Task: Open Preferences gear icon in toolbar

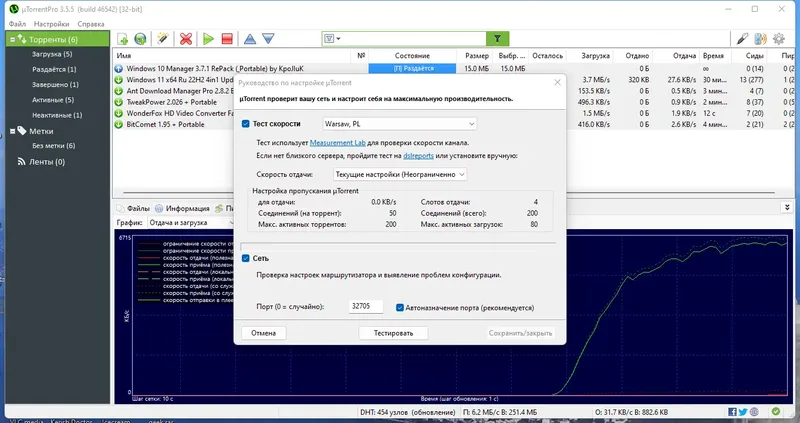Action: coord(779,39)
